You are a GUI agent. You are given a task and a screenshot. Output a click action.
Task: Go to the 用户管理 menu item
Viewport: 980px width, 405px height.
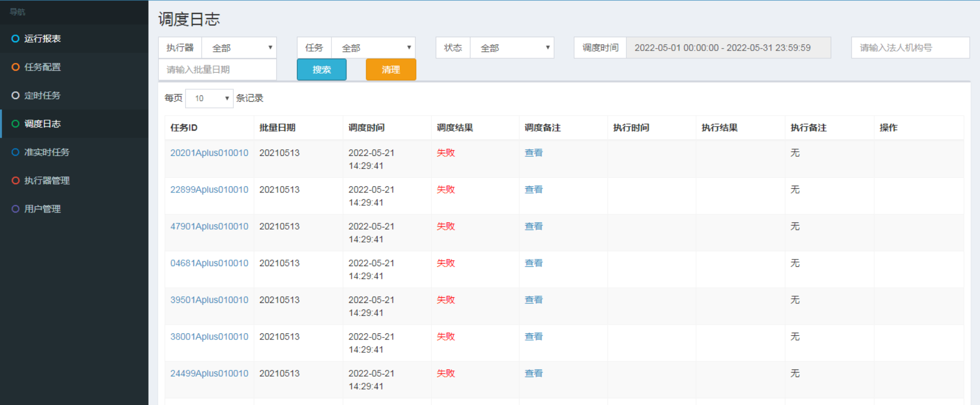pyautogui.click(x=42, y=209)
